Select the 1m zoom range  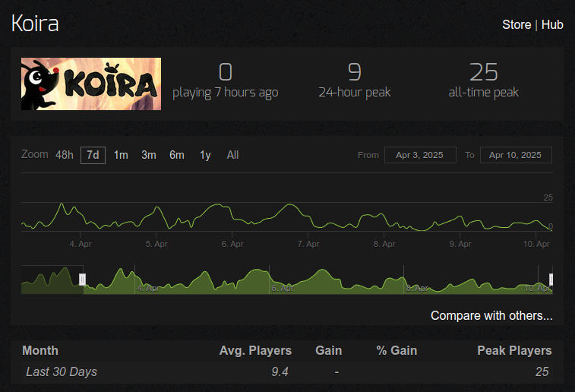(121, 155)
